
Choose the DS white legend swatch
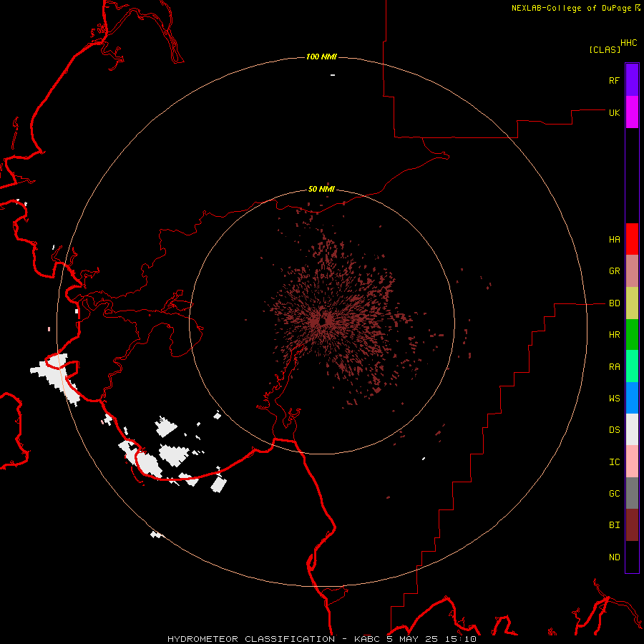[x=632, y=429]
